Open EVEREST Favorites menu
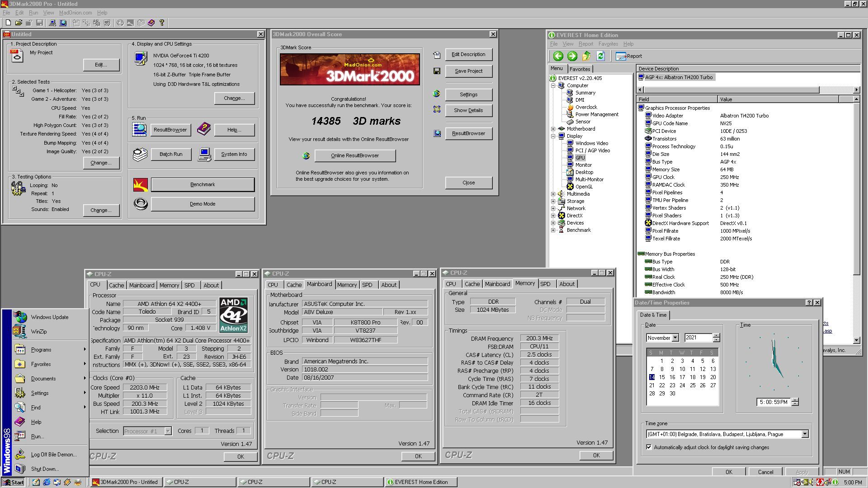 (608, 44)
